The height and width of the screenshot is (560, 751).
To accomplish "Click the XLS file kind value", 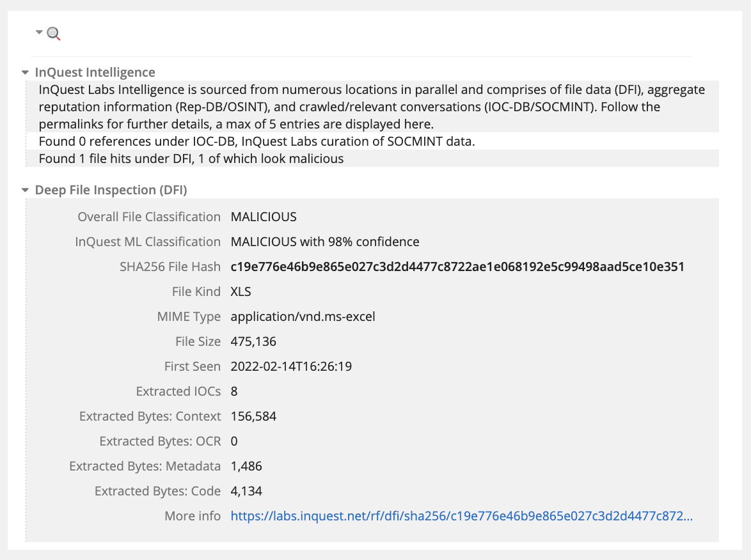I will point(241,292).
